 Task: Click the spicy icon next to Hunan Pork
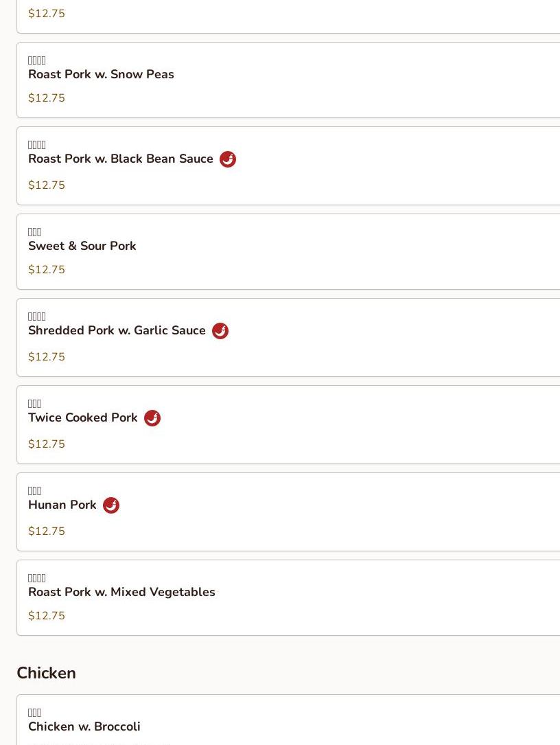[x=111, y=505]
